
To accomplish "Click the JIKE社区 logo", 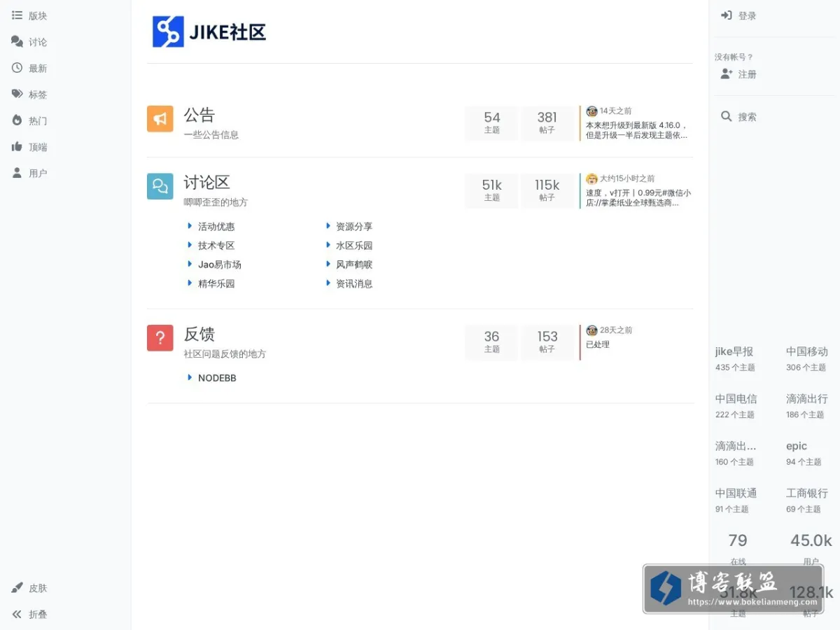I will (209, 31).
